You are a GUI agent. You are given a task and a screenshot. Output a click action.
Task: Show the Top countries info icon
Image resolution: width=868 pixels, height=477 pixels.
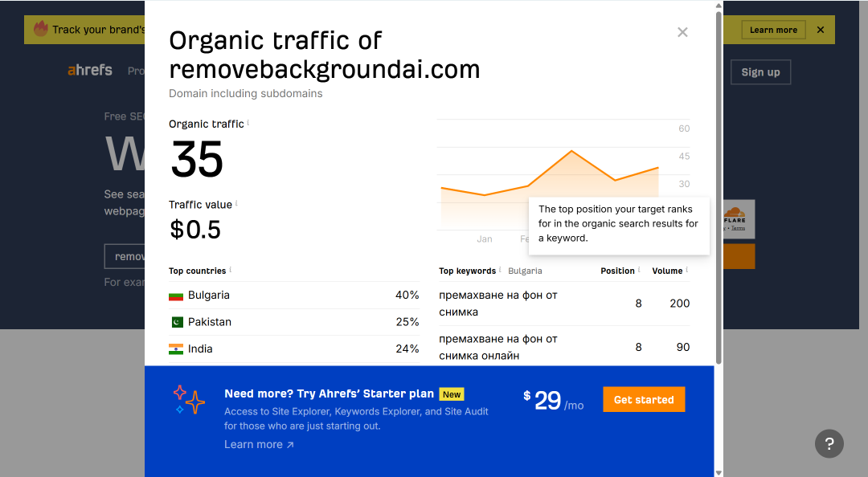pos(231,270)
